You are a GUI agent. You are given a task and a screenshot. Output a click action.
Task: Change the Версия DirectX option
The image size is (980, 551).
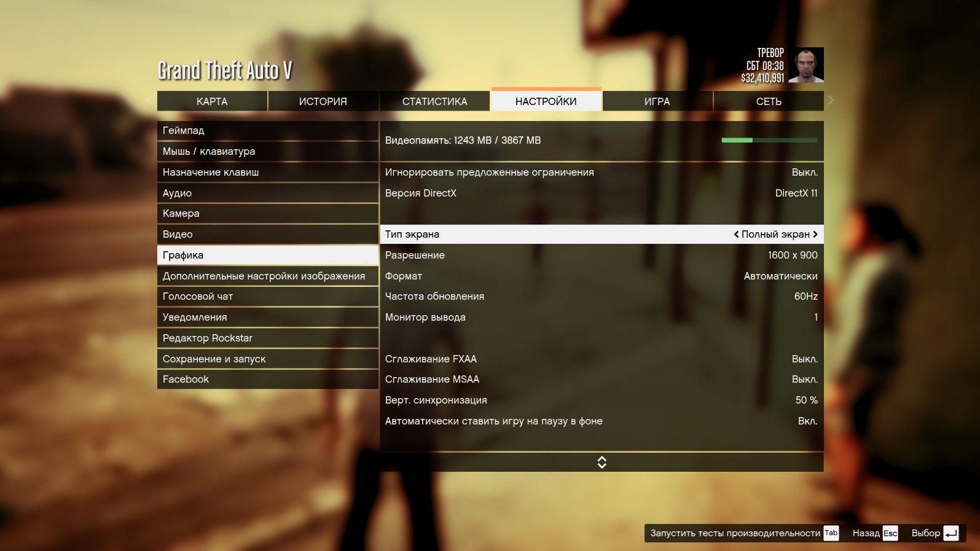coord(602,193)
